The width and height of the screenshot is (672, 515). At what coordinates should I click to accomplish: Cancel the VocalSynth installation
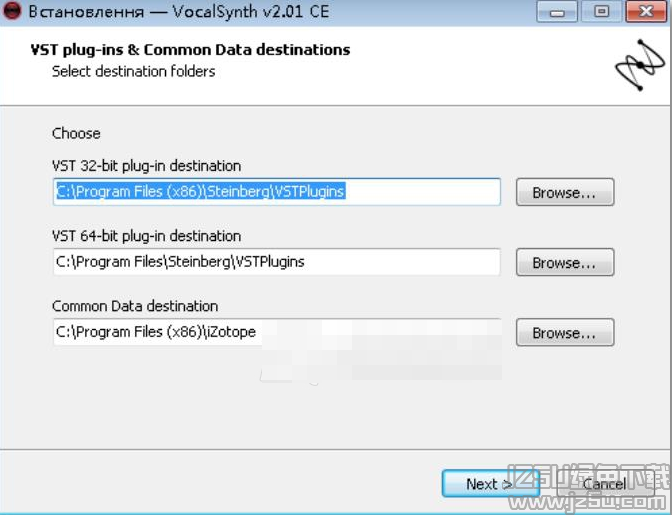(604, 484)
